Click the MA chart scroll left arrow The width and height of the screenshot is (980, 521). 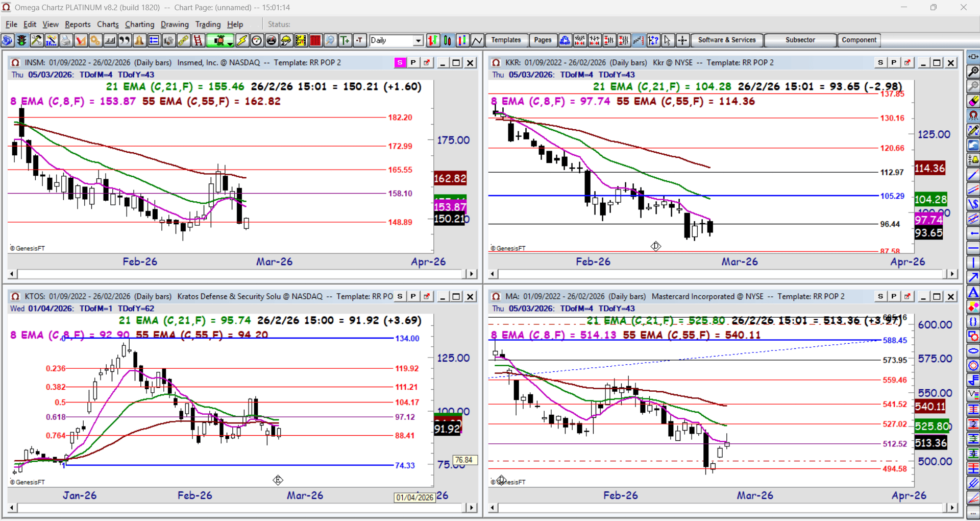[x=493, y=508]
